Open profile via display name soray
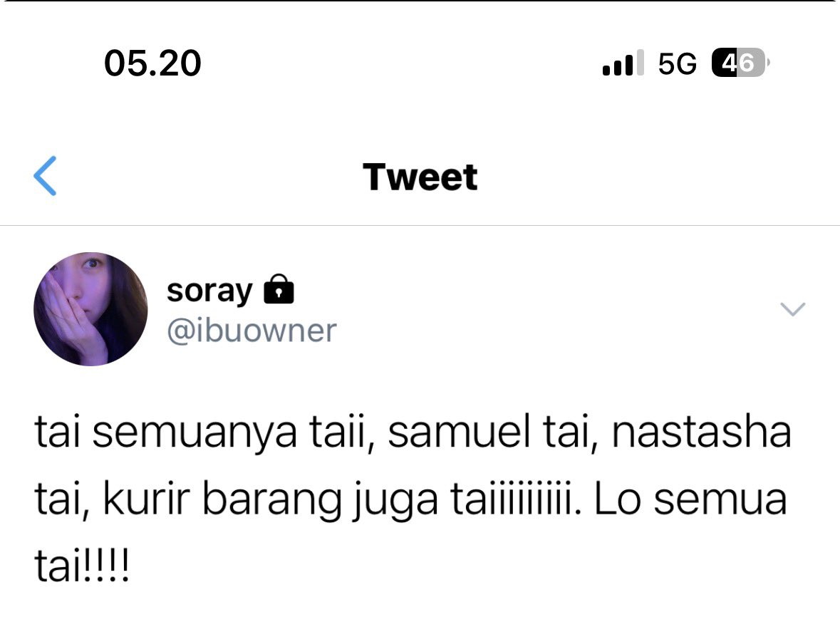This screenshot has height=617, width=840. [x=209, y=291]
